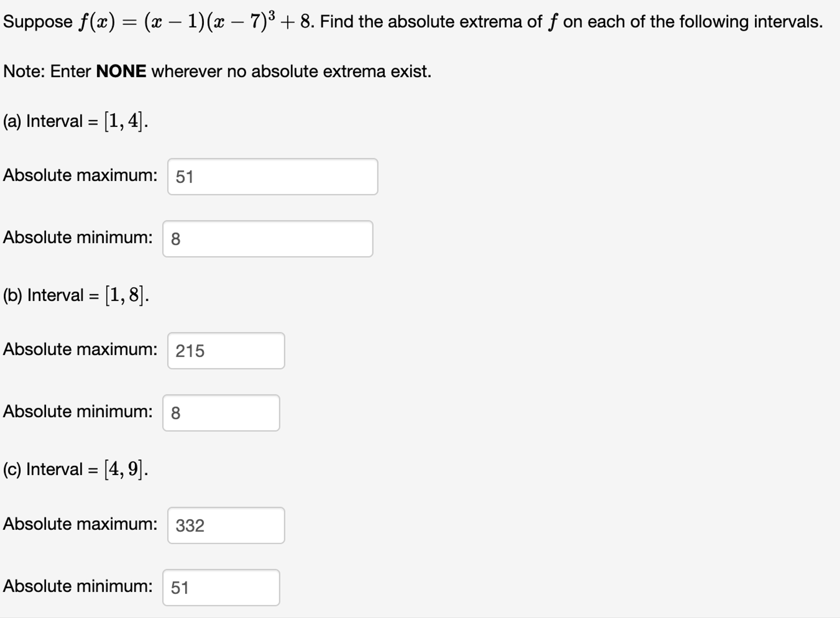The width and height of the screenshot is (840, 618).
Task: Click the Absolute maximum label in part (a)
Action: pos(80,175)
